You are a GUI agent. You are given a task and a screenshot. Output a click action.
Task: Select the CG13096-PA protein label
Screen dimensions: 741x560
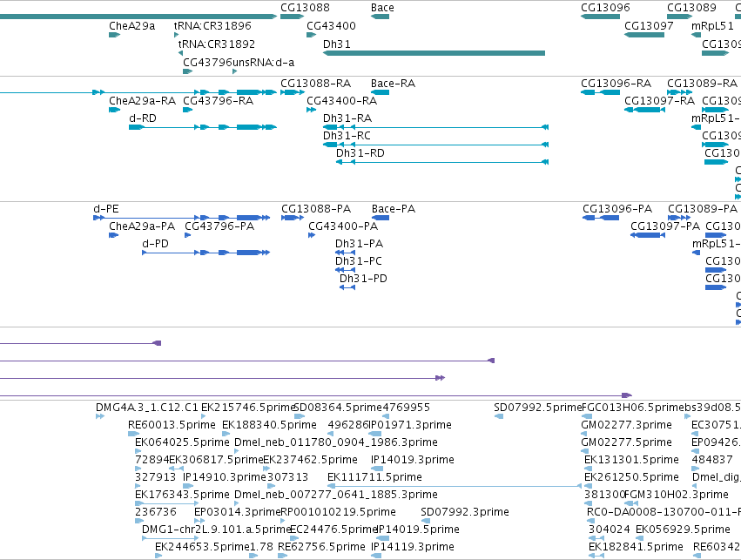617,209
